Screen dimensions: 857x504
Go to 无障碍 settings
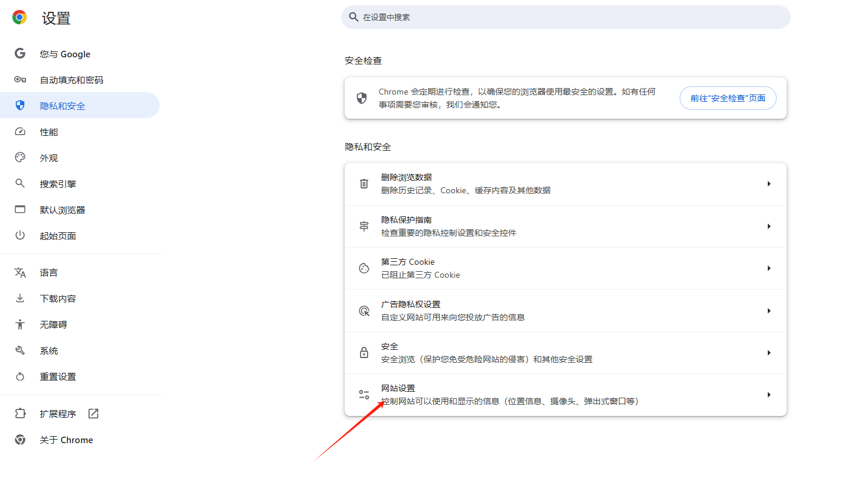click(80, 324)
